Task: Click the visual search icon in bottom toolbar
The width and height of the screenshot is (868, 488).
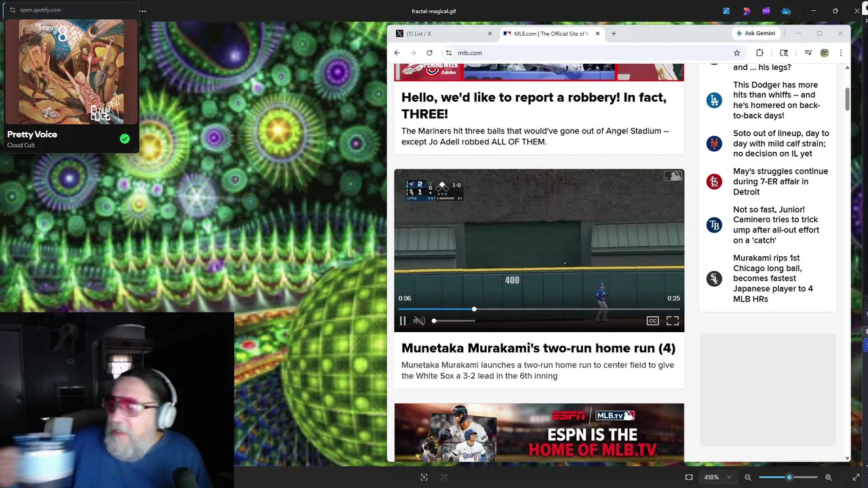Action: point(424,477)
